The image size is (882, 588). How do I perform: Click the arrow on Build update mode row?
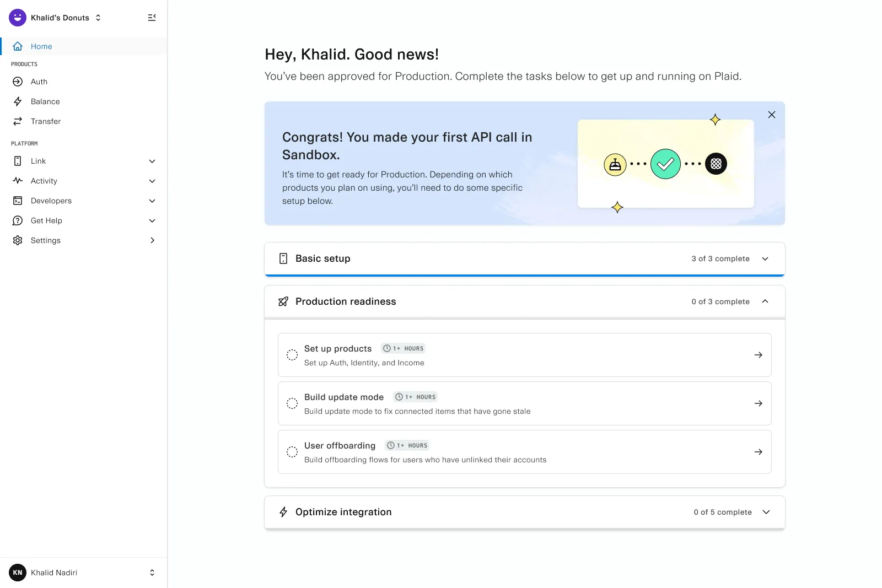[x=759, y=403]
